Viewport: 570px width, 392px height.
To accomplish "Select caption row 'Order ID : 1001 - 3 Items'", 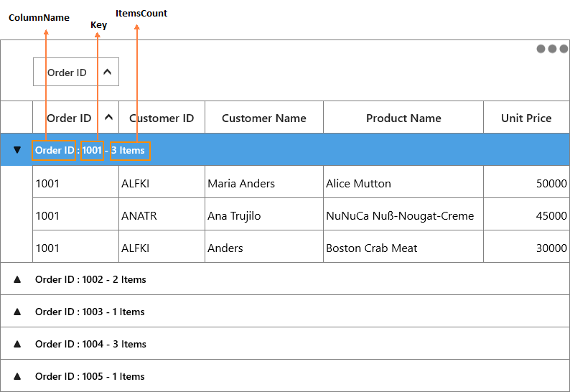I will (x=285, y=149).
